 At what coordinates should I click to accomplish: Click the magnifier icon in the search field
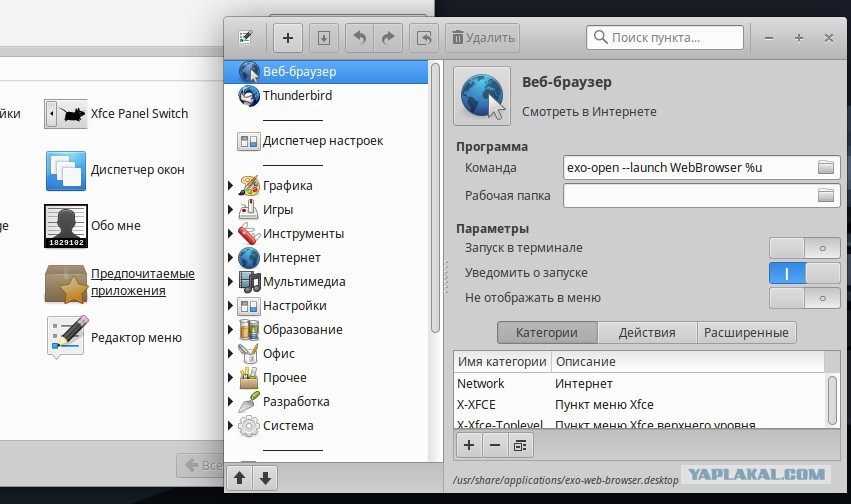[x=600, y=37]
